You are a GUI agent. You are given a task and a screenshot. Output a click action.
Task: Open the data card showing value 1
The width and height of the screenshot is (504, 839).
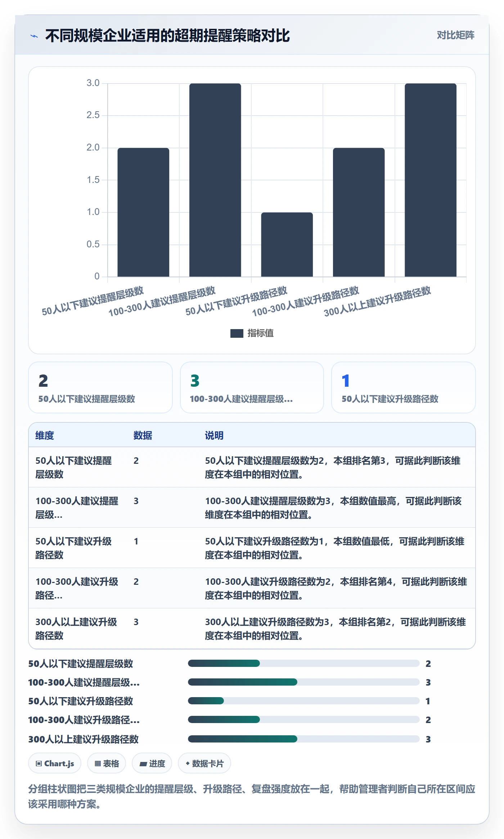click(404, 387)
